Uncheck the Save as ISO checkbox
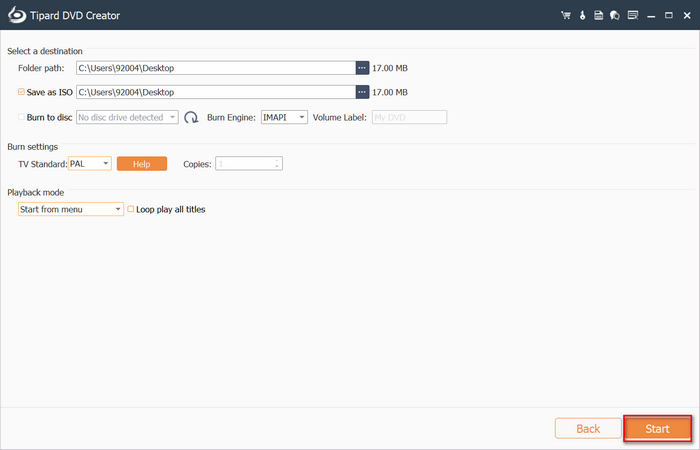This screenshot has height=450, width=700. [x=21, y=92]
